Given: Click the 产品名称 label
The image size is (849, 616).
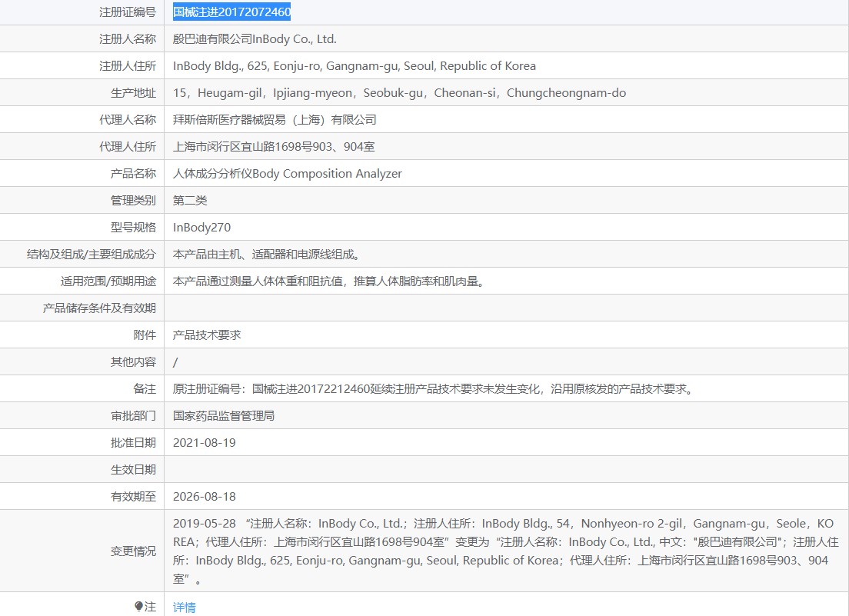Looking at the screenshot, I should point(133,174).
